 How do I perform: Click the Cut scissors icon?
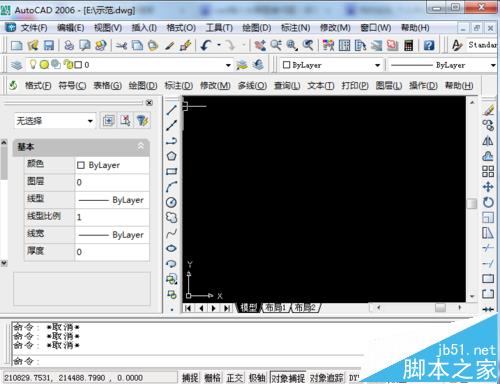click(x=121, y=45)
